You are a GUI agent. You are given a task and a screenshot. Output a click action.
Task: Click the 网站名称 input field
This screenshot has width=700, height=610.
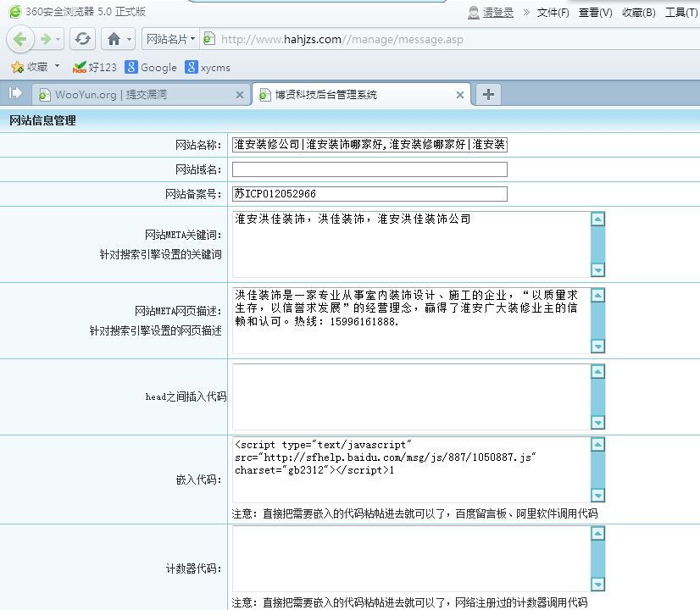pyautogui.click(x=369, y=145)
